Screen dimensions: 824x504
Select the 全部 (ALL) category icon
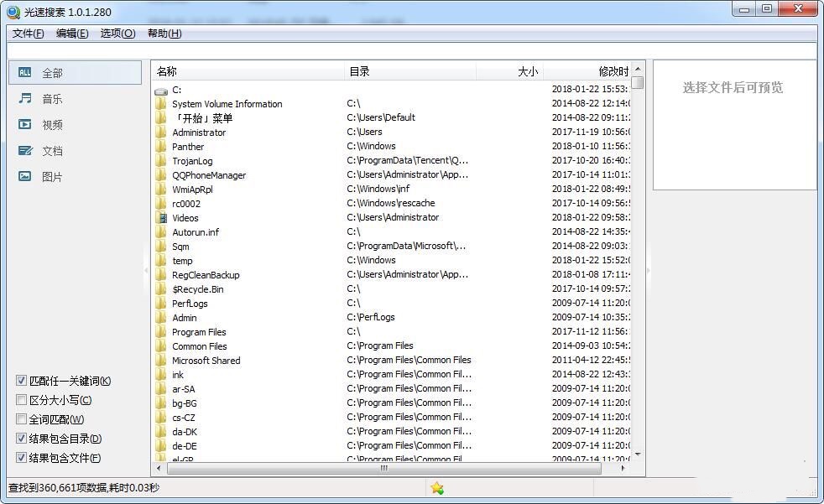[24, 72]
